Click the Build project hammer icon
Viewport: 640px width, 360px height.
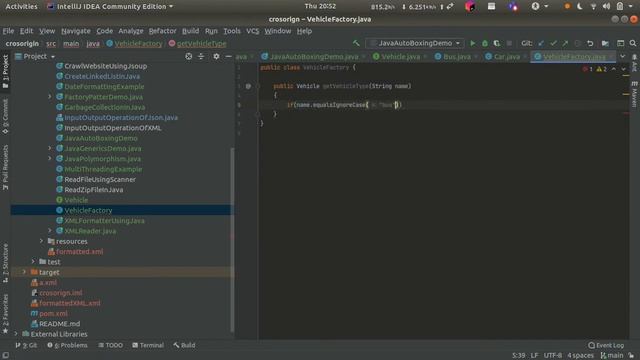(356, 43)
